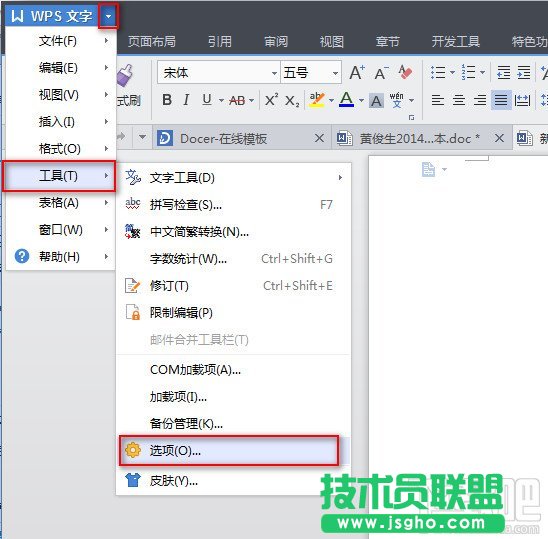Open the 视图(V) menu item
The width and height of the screenshot is (548, 539).
60,95
